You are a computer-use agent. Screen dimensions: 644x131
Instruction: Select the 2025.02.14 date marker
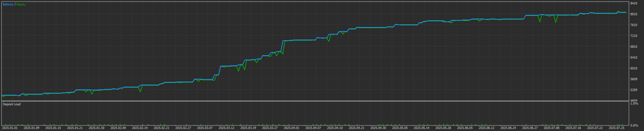(x=140, y=128)
